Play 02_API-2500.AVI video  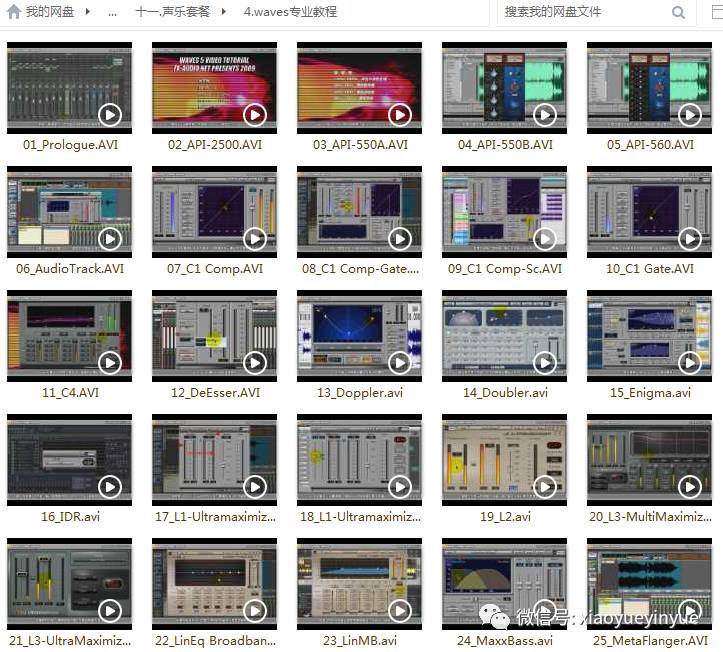point(255,115)
